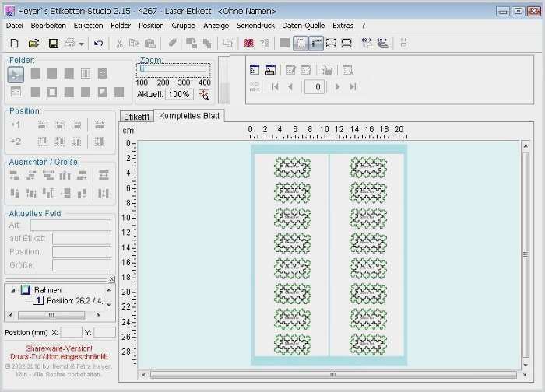The image size is (545, 392).
Task: Jump to last data record
Action: 353,87
